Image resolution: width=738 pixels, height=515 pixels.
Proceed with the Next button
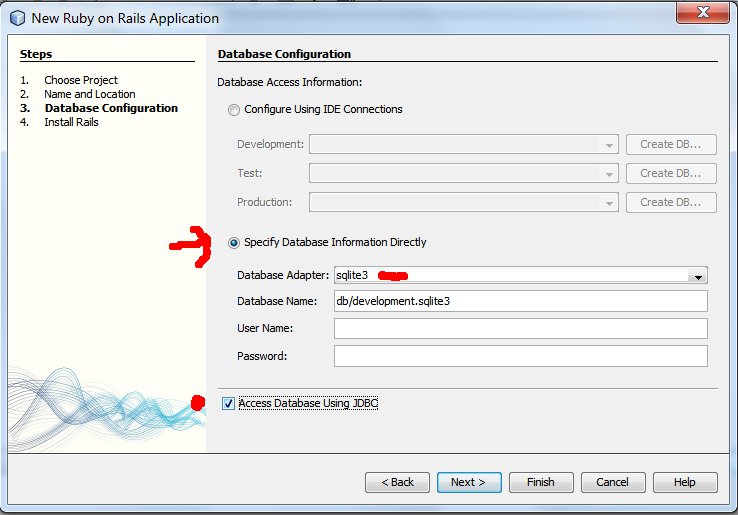[469, 483]
